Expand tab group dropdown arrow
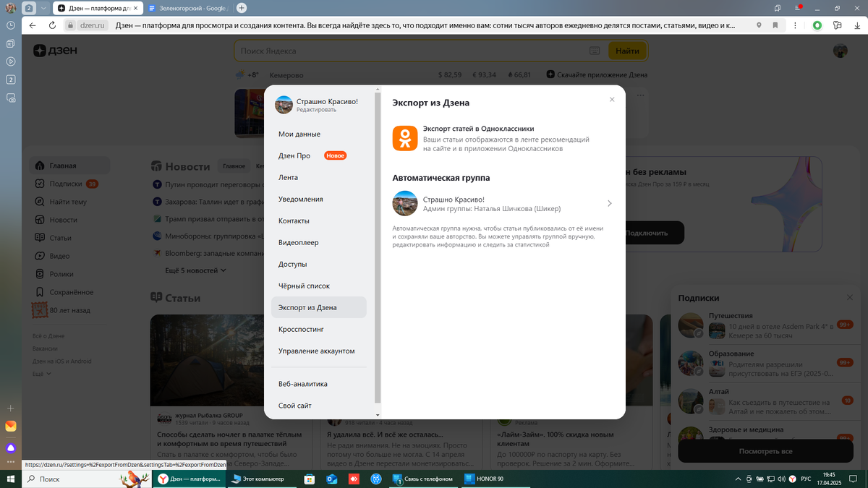The height and width of the screenshot is (488, 868). point(43,8)
